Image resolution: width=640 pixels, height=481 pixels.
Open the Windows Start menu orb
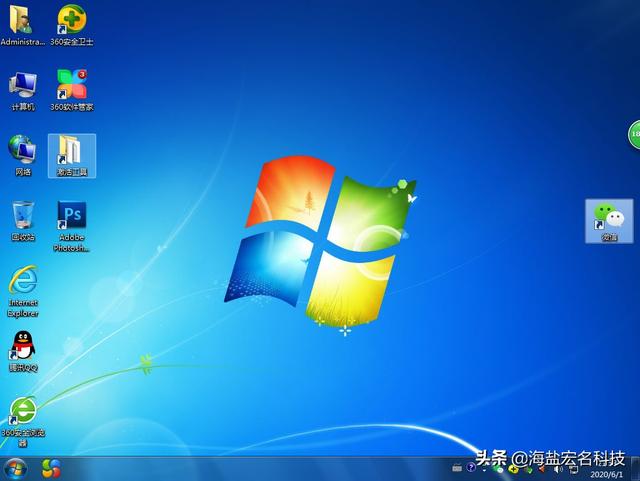pos(15,469)
